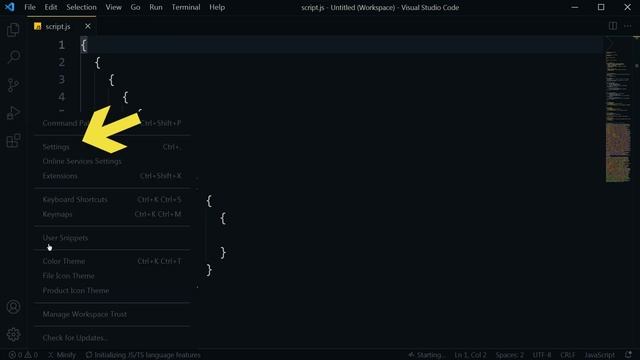Choose Extensions from the Manage menu
Viewport: 640px width, 360px height.
[112, 176]
